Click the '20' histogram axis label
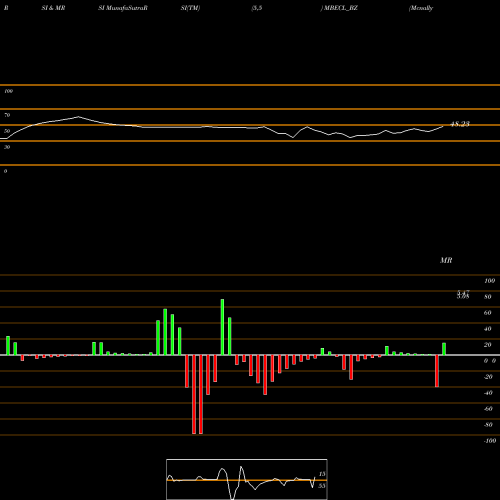 click(x=488, y=345)
